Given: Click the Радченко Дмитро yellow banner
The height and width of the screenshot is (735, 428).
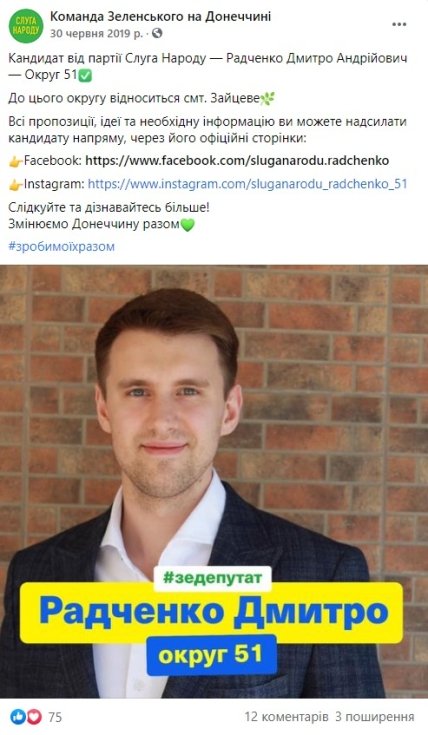Looking at the screenshot, I should point(212,613).
